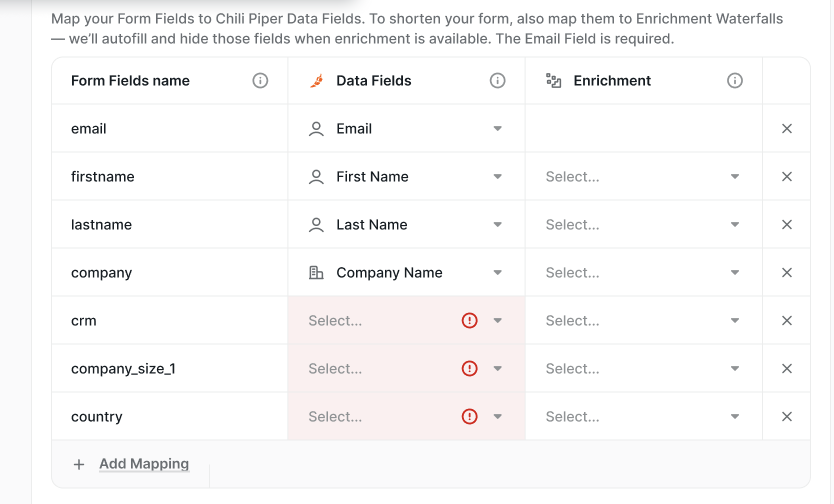Click the plus icon beside Add Mapping

(79, 465)
